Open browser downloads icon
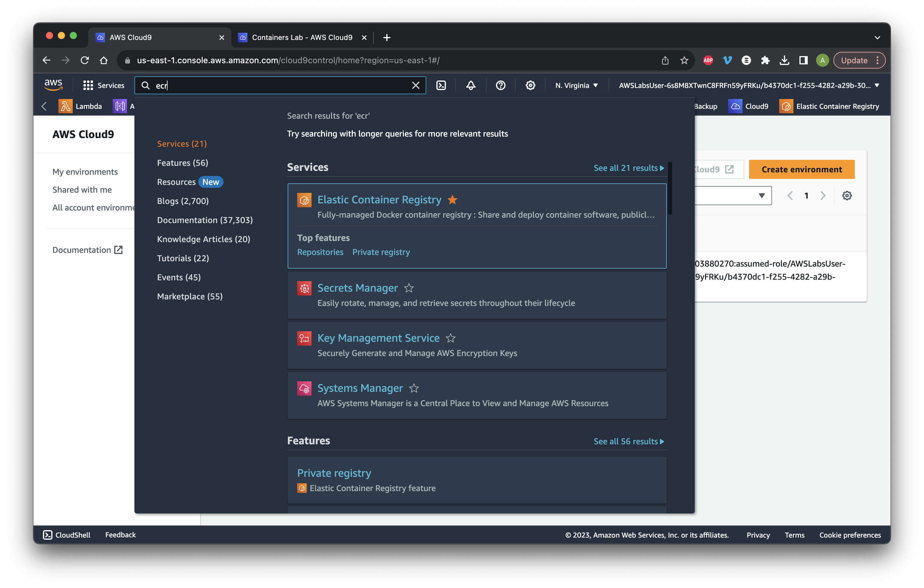Screen dimensions: 924x588 (x=784, y=60)
